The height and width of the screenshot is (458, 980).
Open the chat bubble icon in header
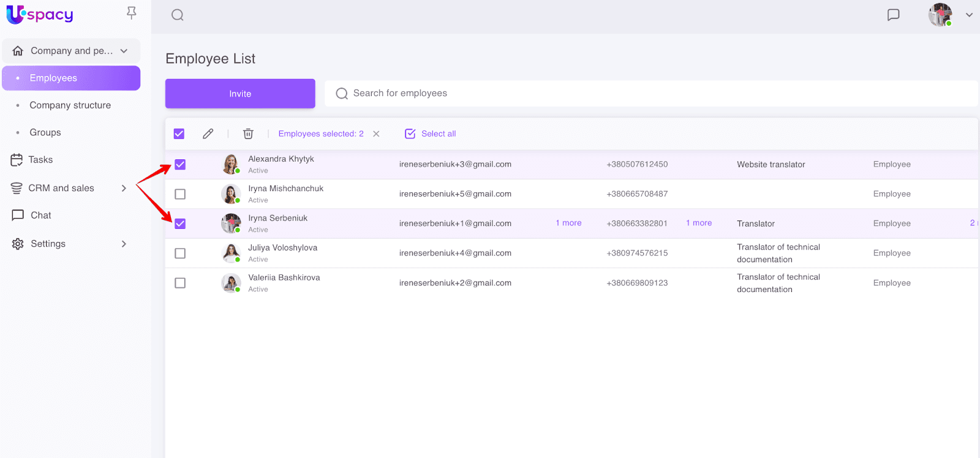coord(894,15)
